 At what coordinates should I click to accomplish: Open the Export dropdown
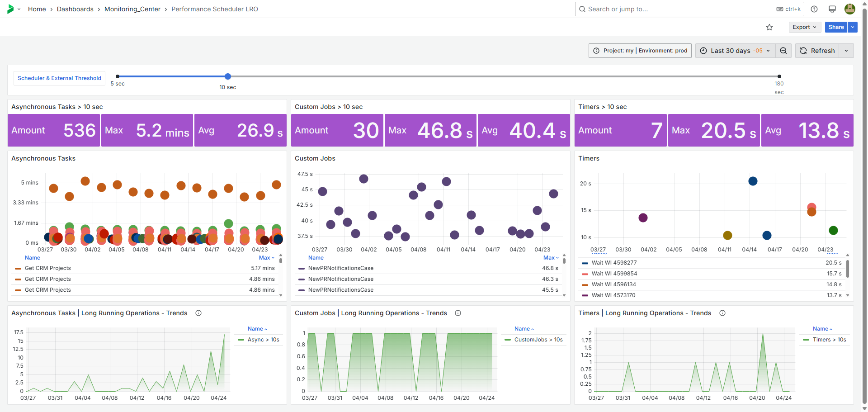point(804,27)
